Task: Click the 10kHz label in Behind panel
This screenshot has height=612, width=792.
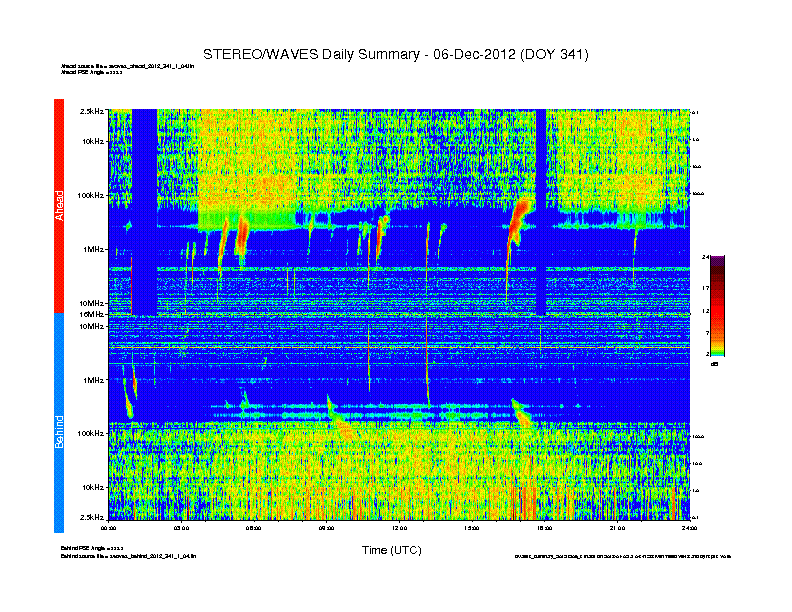Action: 90,487
